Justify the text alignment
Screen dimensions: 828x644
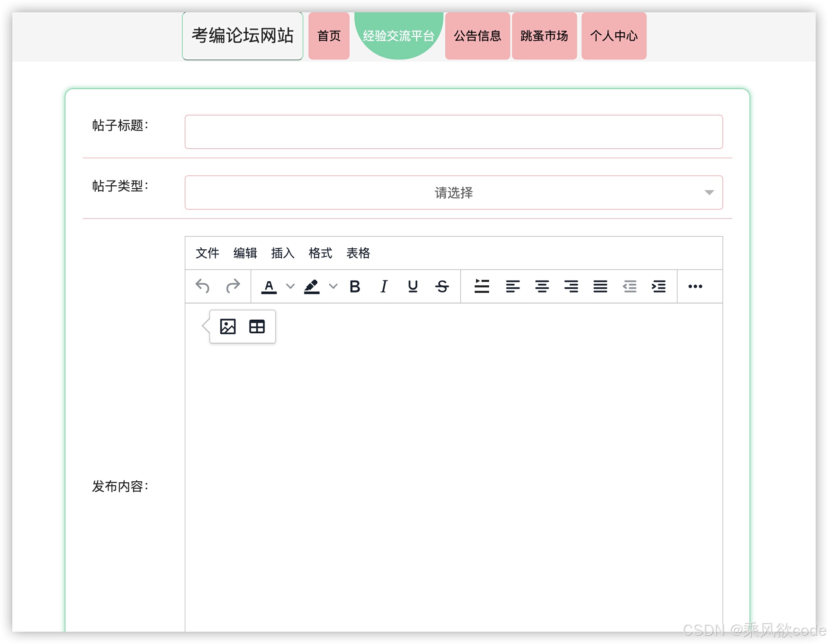pos(599,287)
